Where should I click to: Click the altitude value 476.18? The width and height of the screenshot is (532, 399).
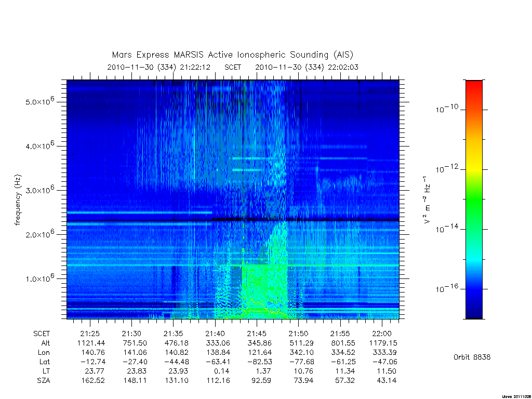point(177,343)
